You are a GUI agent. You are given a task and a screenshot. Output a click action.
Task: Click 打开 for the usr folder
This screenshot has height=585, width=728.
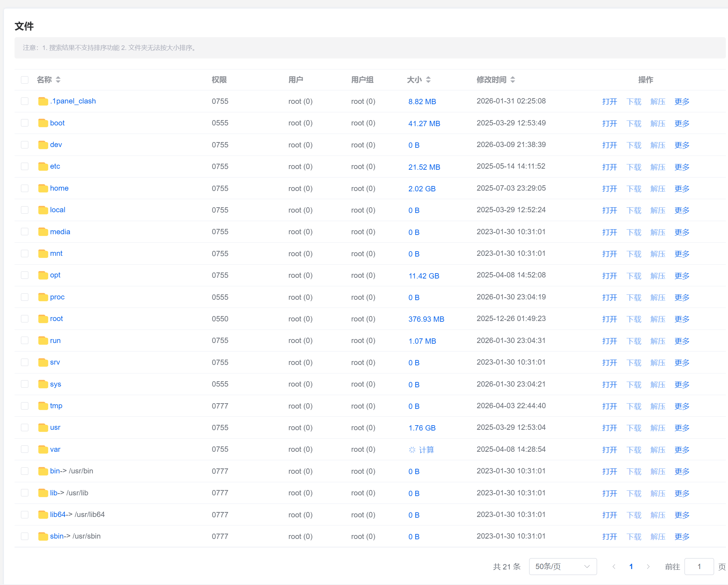point(609,428)
